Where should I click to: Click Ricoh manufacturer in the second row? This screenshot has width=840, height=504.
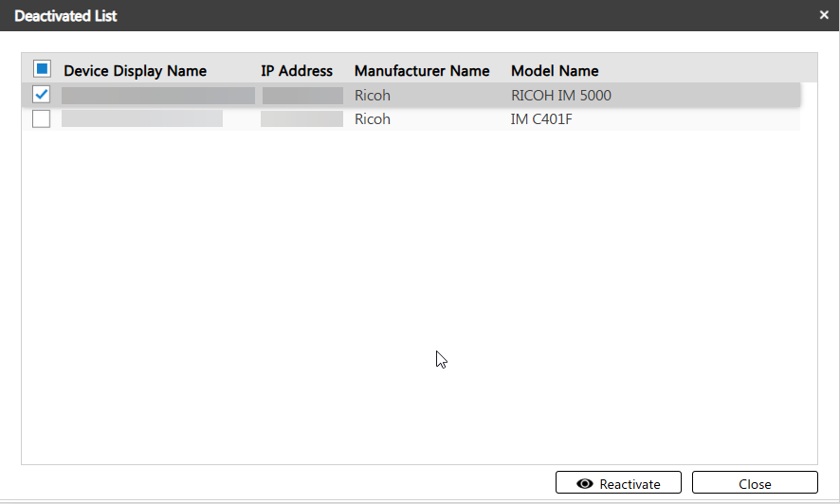tap(373, 119)
